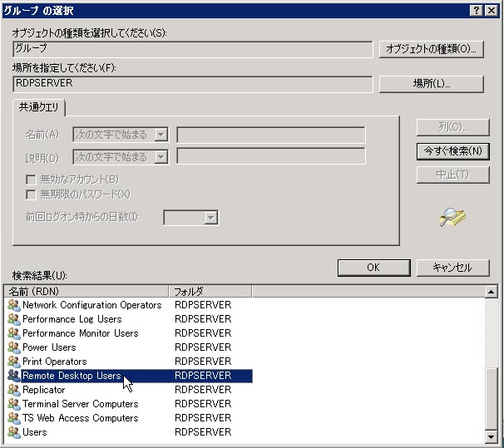Screen dimensions: 504x448
Task: Click RDPSERVER folder cell in the Power Users row
Action: coord(203,347)
